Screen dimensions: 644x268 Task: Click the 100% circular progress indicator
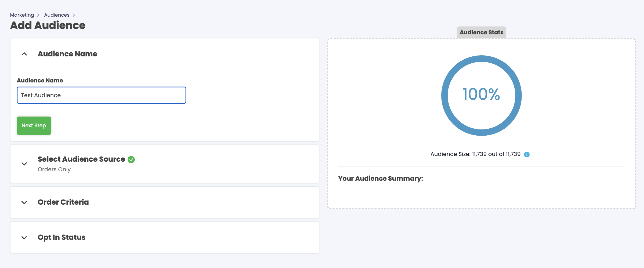pyautogui.click(x=481, y=95)
